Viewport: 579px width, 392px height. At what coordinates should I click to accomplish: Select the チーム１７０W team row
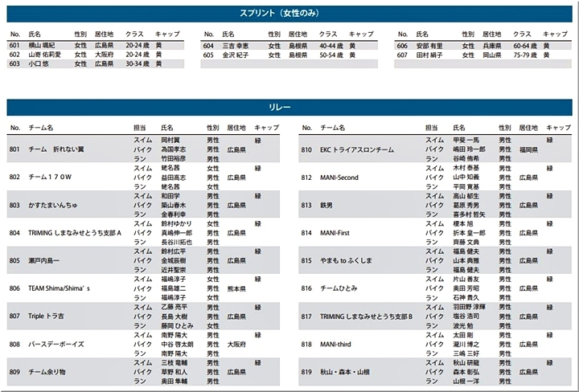click(50, 177)
